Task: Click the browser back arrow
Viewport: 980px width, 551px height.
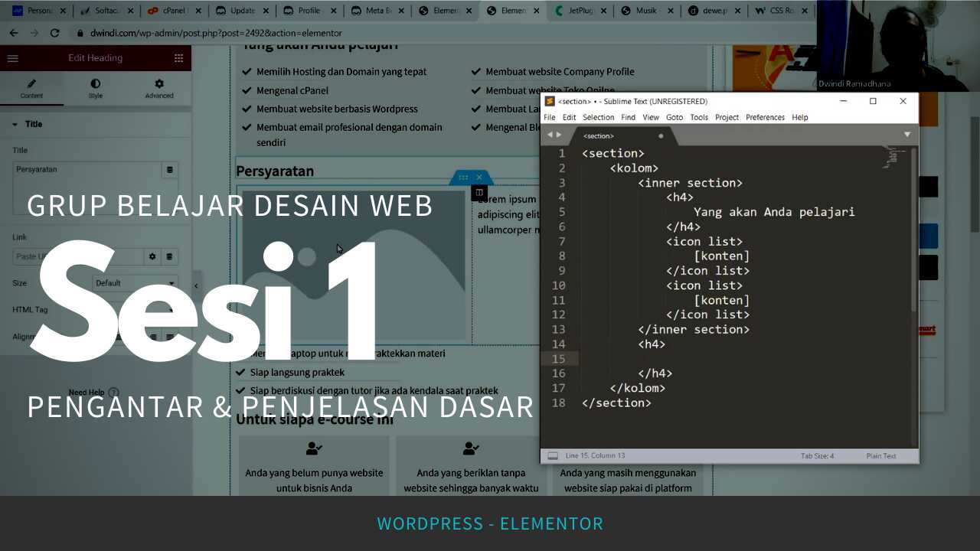Action: tap(14, 33)
